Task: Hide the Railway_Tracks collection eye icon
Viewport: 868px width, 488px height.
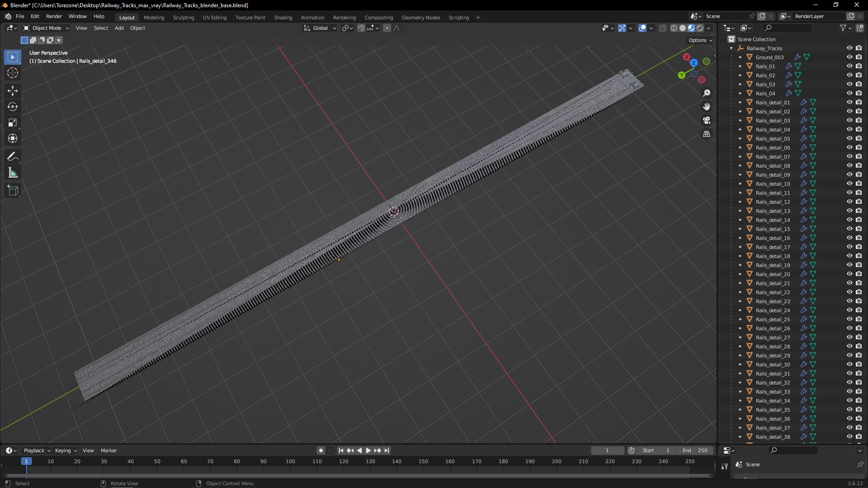Action: coord(849,48)
